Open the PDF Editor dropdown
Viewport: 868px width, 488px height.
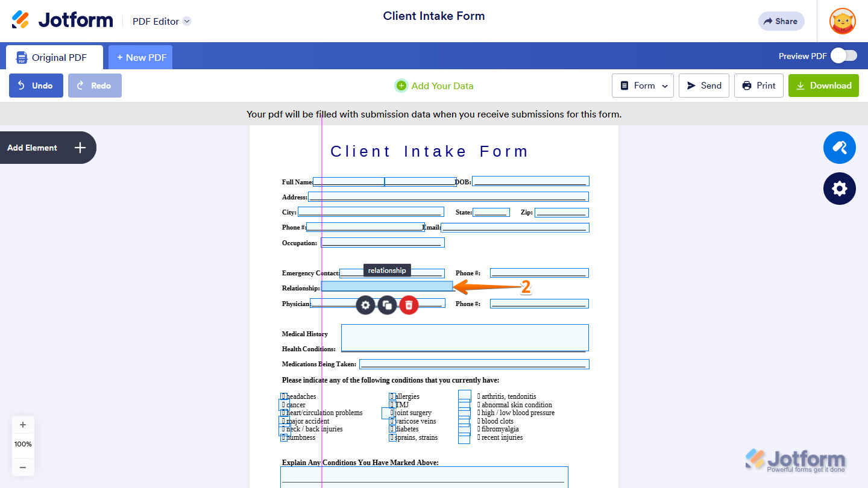(x=162, y=20)
